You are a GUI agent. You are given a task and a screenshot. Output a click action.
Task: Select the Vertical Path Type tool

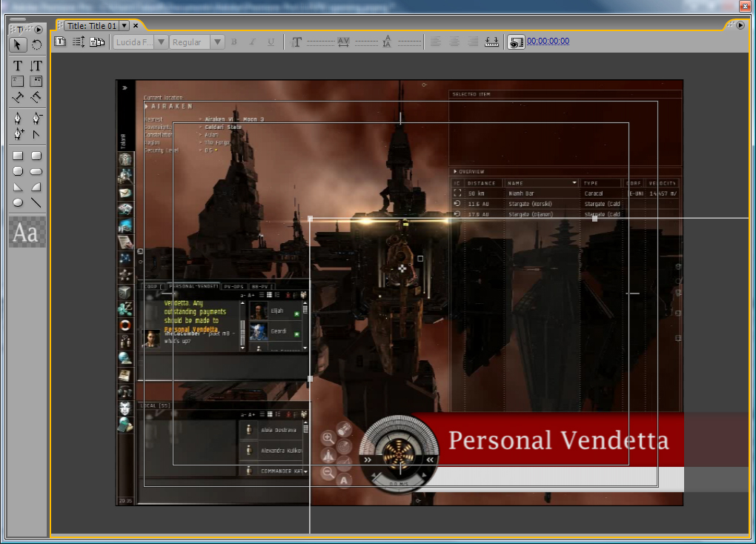click(x=36, y=97)
